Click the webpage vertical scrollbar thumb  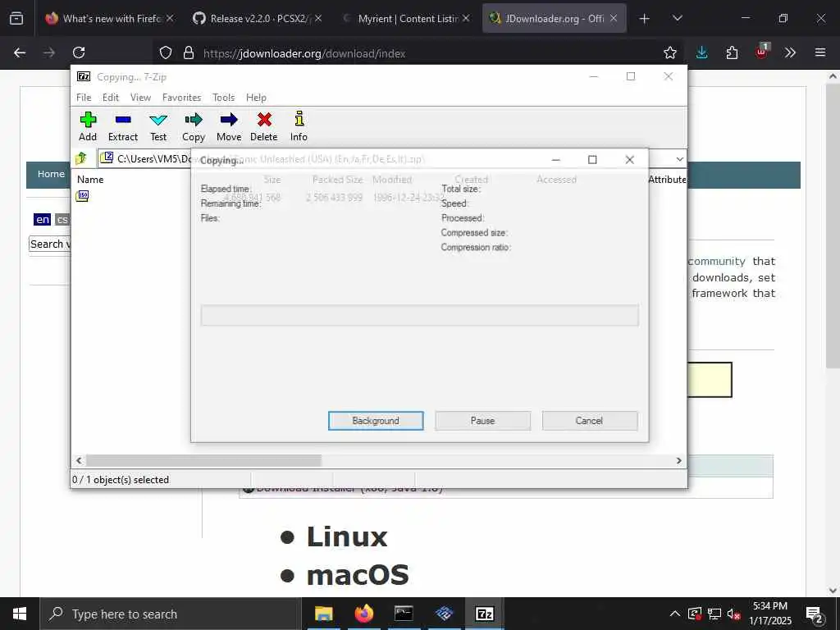coord(833,225)
